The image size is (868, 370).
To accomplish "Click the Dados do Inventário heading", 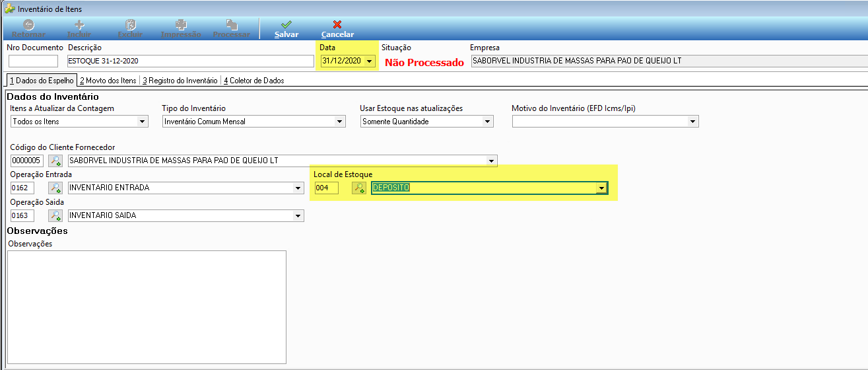I will click(52, 96).
